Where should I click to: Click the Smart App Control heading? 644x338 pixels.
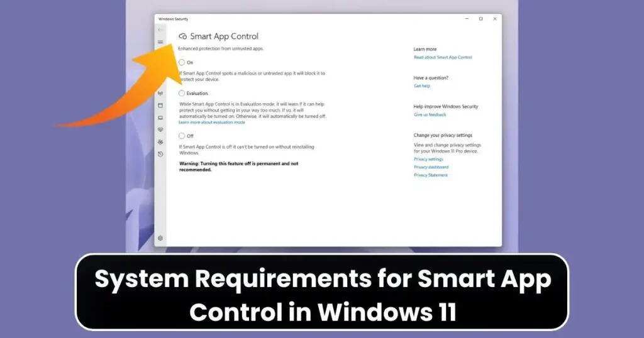[x=225, y=36]
